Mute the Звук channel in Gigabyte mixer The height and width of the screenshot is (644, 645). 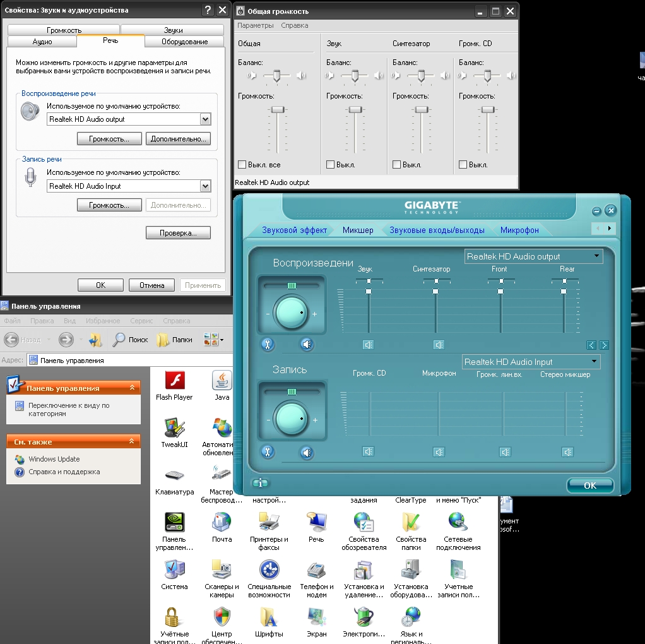pyautogui.click(x=368, y=345)
